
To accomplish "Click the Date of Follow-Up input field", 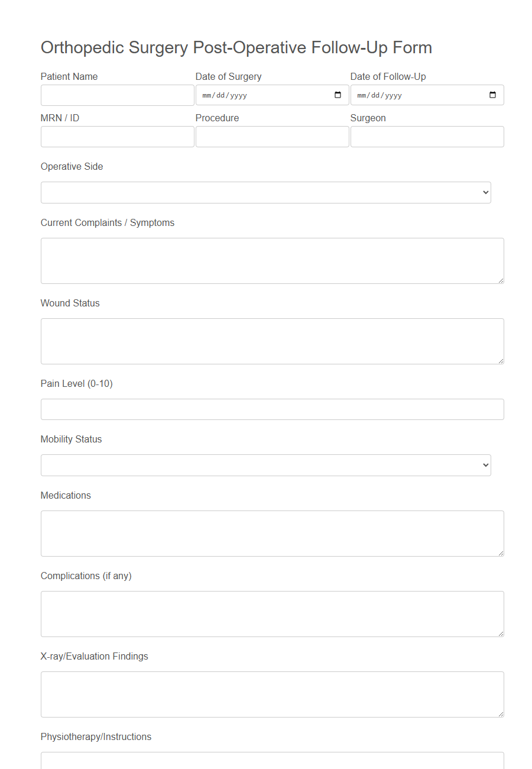I will tap(414, 95).
